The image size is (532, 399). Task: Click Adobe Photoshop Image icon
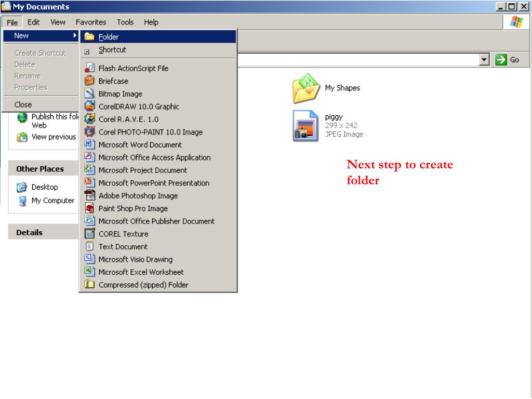click(89, 195)
